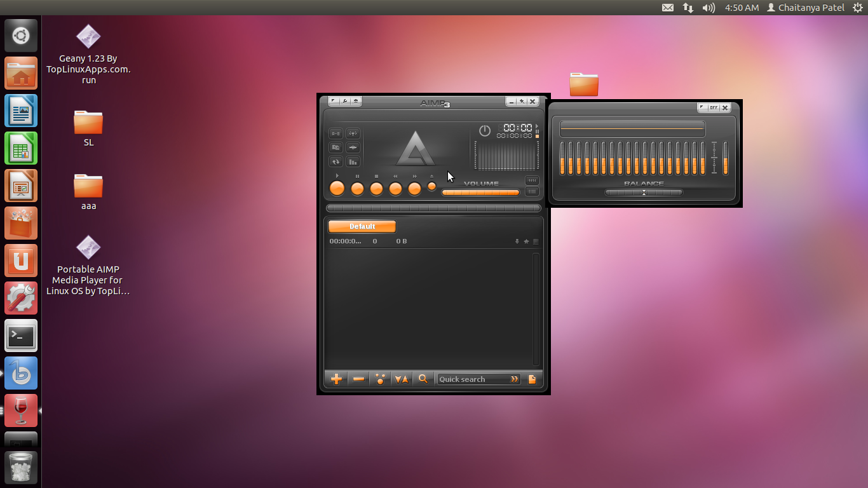Toggle A-B repeat in AIMP
Viewport: 868px width, 488px height.
336,133
